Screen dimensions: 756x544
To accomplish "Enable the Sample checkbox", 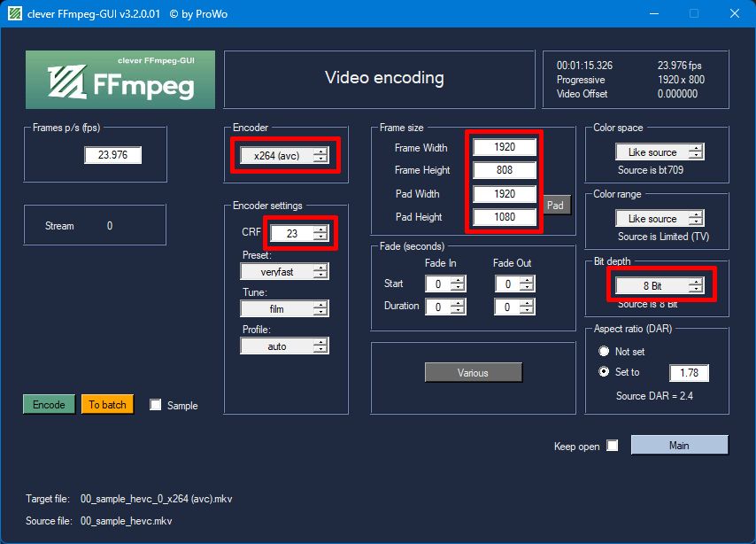I will point(155,405).
